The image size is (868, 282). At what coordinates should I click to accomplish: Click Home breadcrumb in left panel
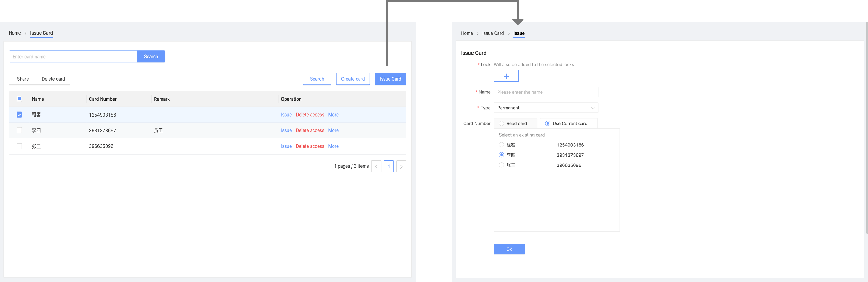pyautogui.click(x=15, y=33)
